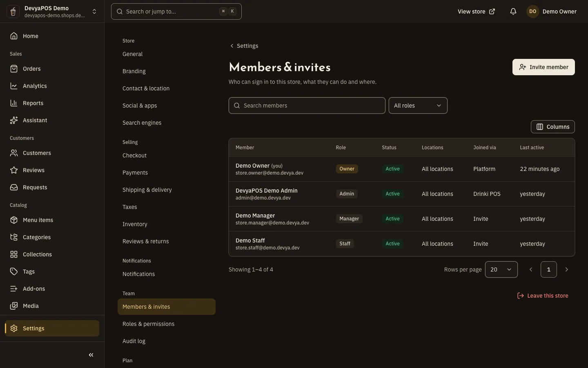This screenshot has height=368, width=588.
Task: Open Contact & location settings
Action: [x=167, y=88]
